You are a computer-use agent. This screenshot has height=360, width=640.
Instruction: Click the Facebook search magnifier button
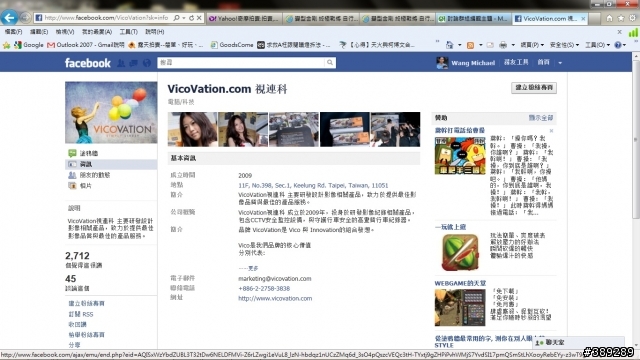330,62
